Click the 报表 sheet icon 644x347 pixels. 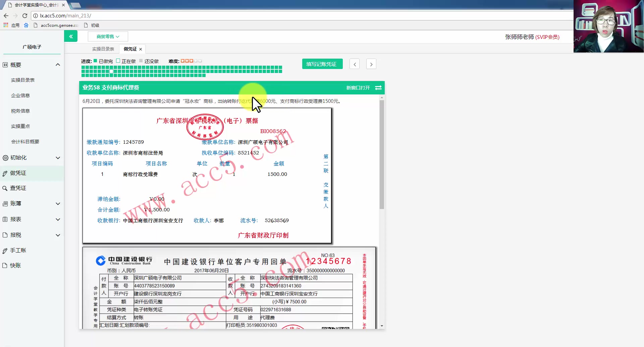(x=5, y=219)
